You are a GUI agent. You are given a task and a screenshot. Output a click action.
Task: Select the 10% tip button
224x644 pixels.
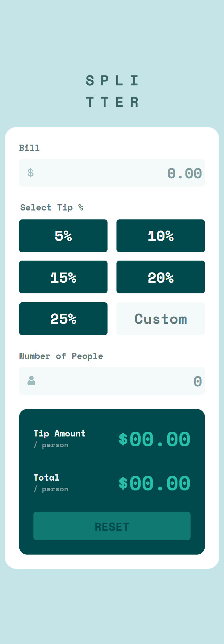160,236
